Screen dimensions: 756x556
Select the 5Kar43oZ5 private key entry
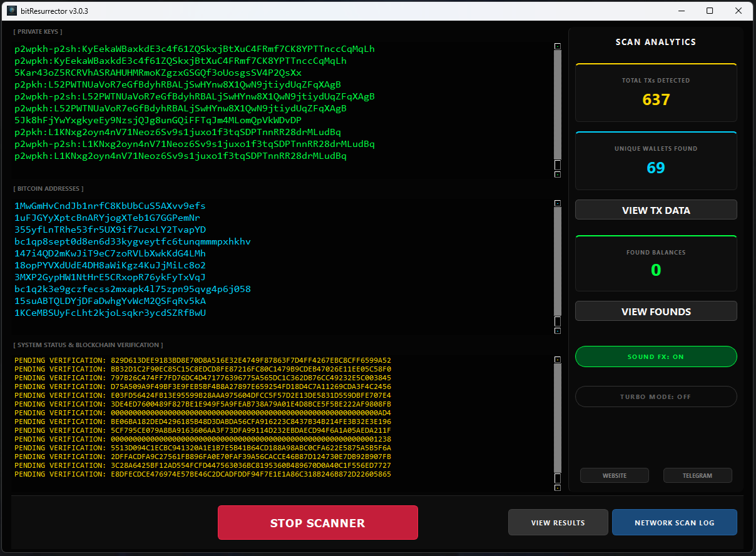(156, 73)
